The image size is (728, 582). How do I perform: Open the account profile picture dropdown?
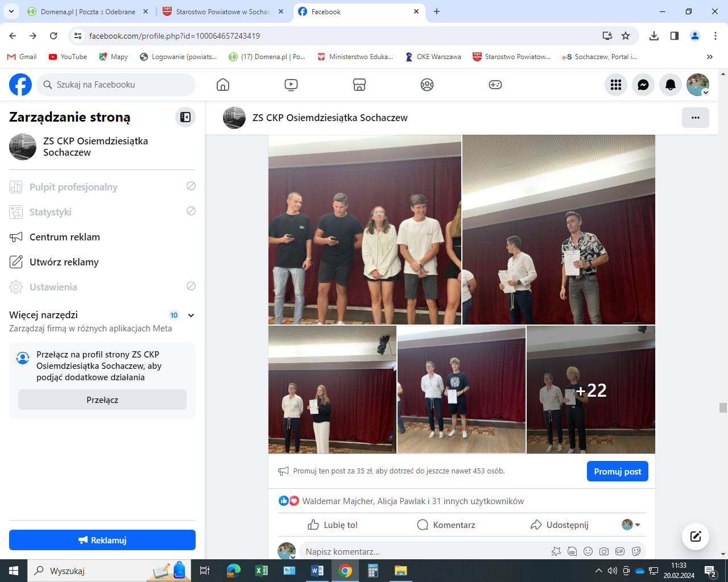pyautogui.click(x=698, y=85)
